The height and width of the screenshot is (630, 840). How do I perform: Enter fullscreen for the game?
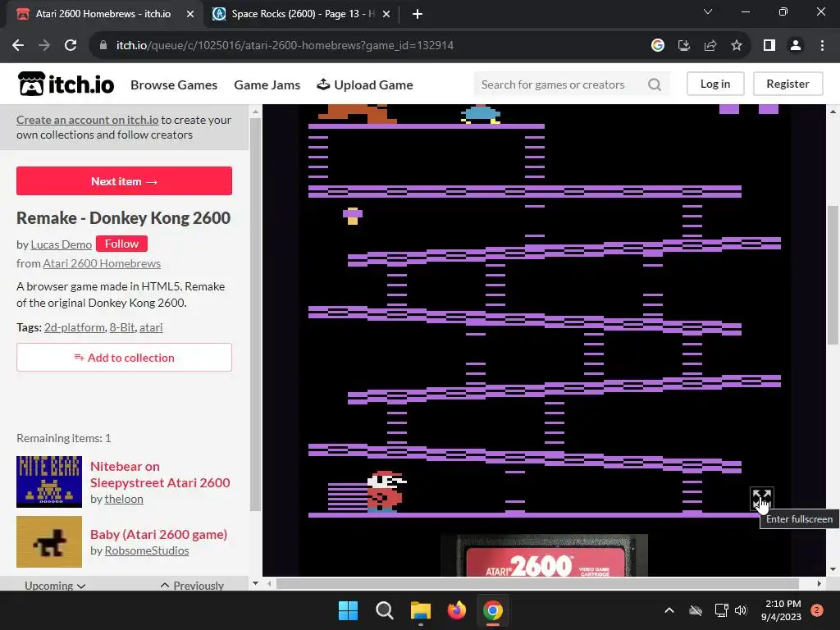[x=761, y=499]
